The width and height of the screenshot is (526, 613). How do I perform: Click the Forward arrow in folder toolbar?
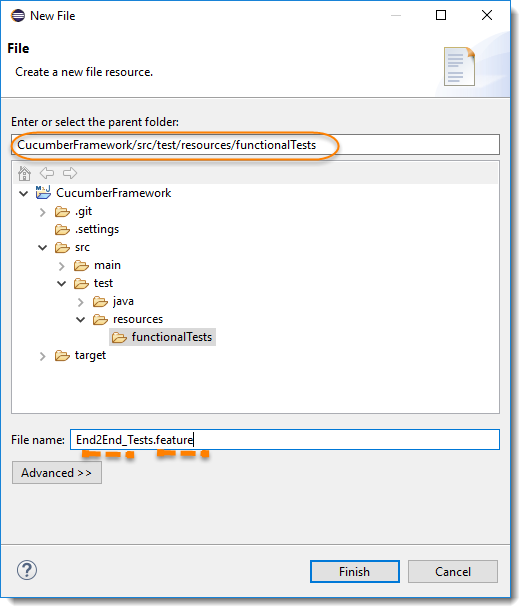coord(70,173)
